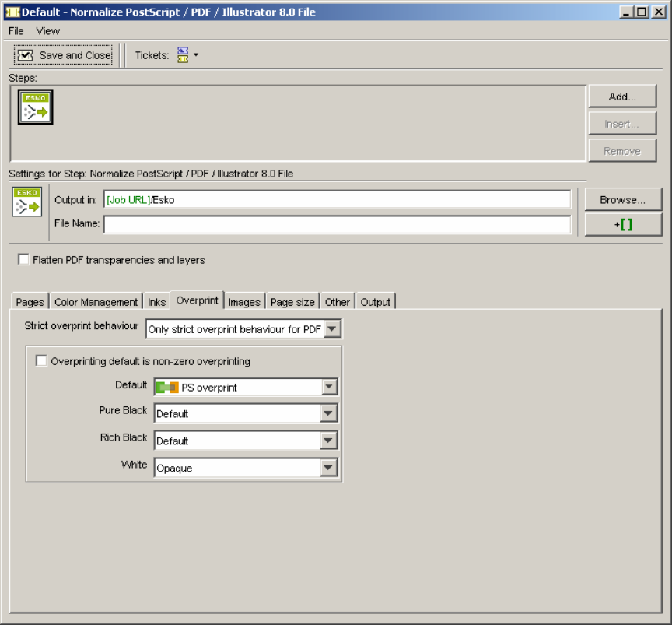The height and width of the screenshot is (625, 672).
Task: Close the ticket window
Action: pos(658,12)
